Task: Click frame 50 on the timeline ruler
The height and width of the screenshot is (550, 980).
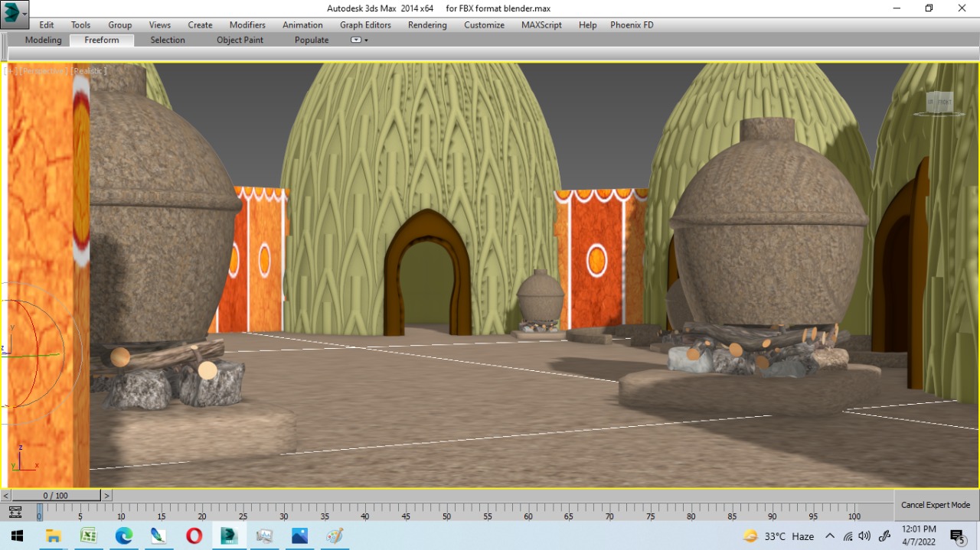Action: click(x=446, y=516)
